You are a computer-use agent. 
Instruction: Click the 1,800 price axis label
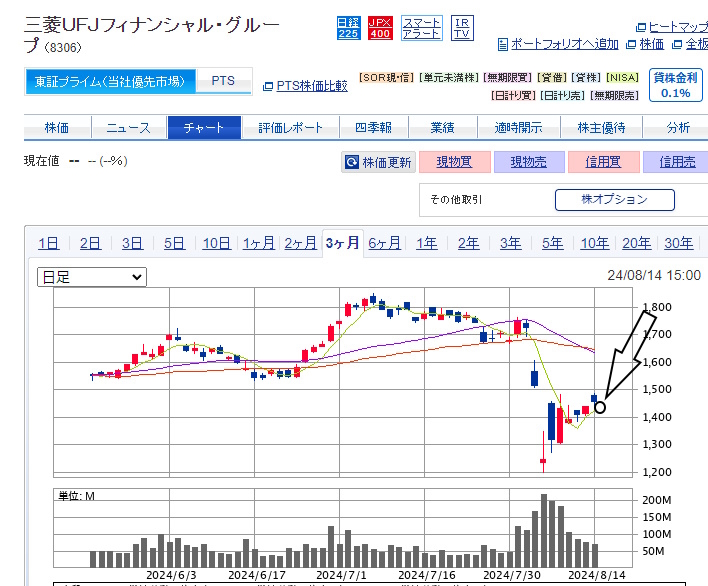(x=657, y=307)
